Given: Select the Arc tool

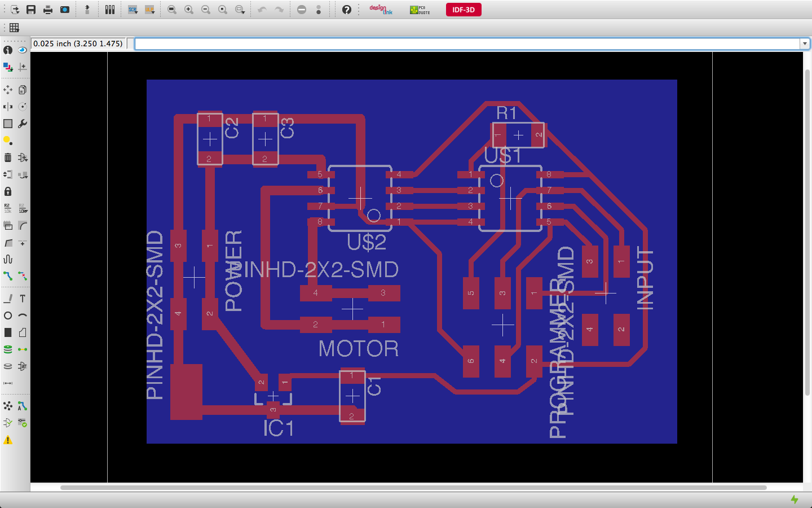Looking at the screenshot, I should click(x=23, y=316).
